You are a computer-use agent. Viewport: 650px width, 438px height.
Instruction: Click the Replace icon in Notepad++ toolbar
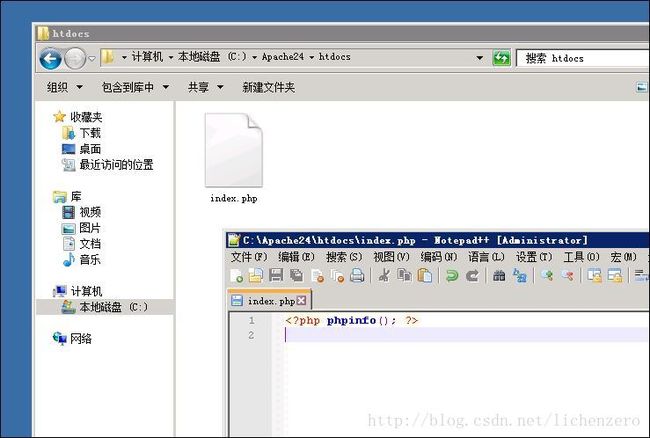[x=519, y=276]
